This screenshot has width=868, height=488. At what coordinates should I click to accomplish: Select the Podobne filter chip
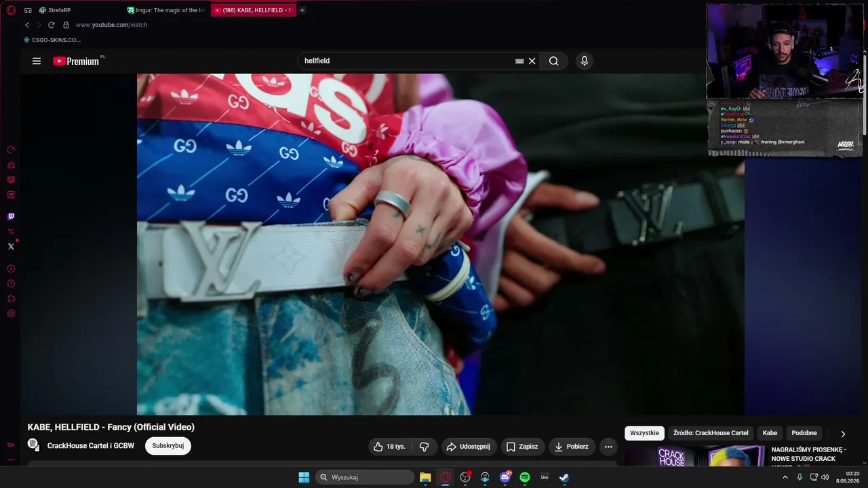804,433
